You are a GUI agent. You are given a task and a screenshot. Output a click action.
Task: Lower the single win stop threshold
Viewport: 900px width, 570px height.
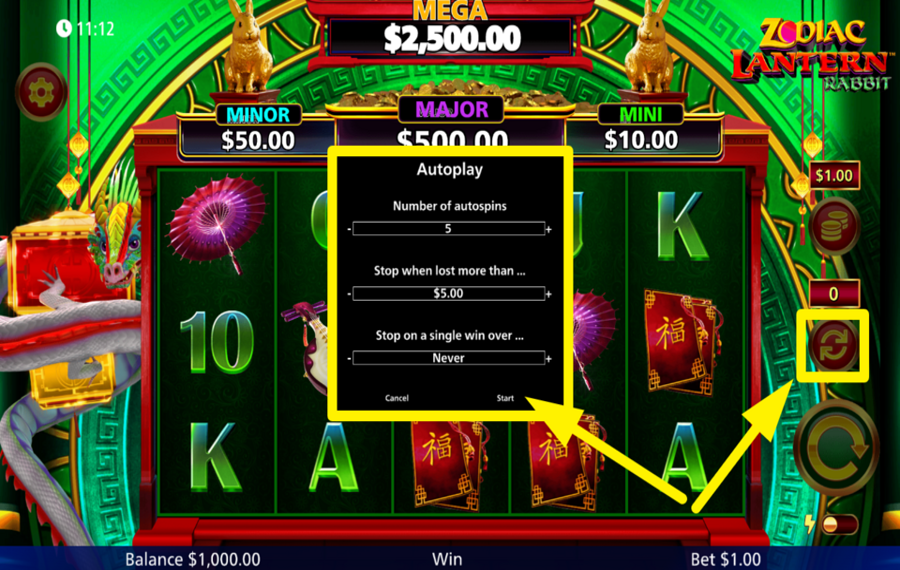[x=349, y=358]
